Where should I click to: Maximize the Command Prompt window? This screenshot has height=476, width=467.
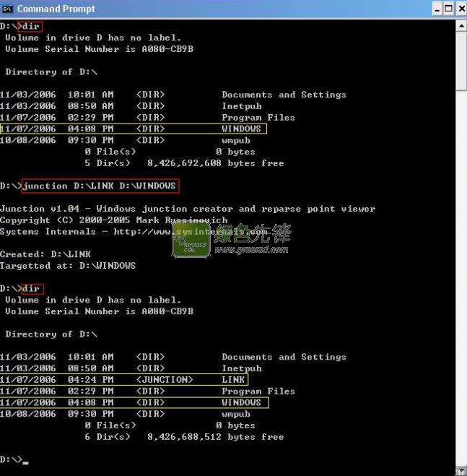[449, 9]
